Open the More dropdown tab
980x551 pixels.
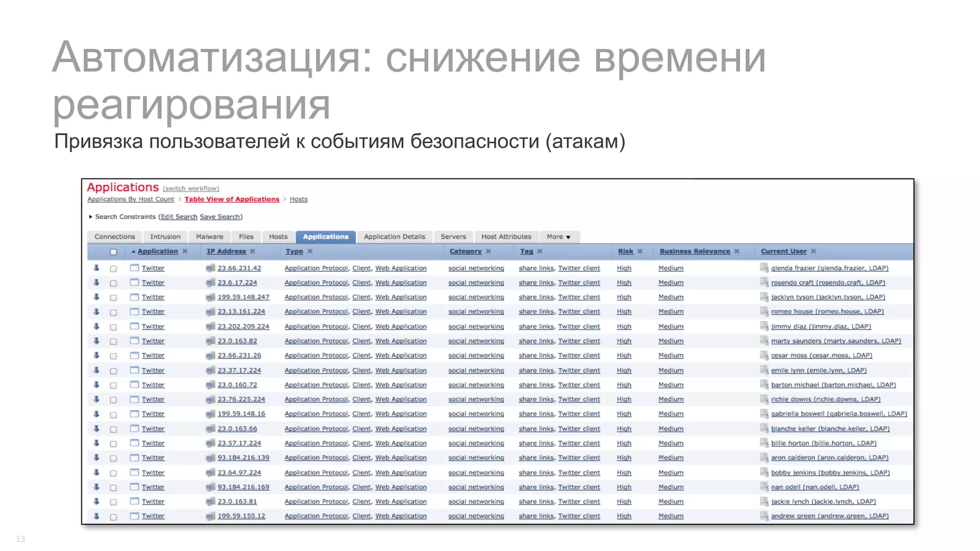pos(559,237)
